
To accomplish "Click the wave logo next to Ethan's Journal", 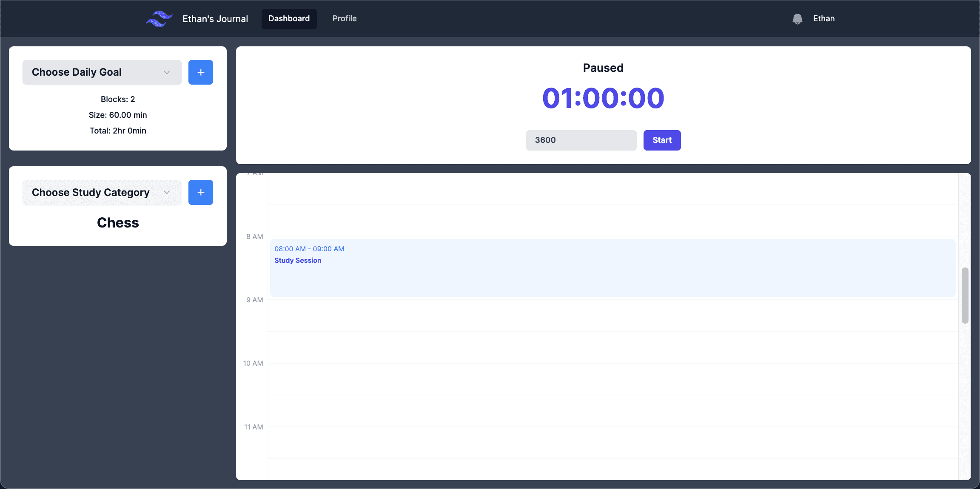I will (x=159, y=18).
